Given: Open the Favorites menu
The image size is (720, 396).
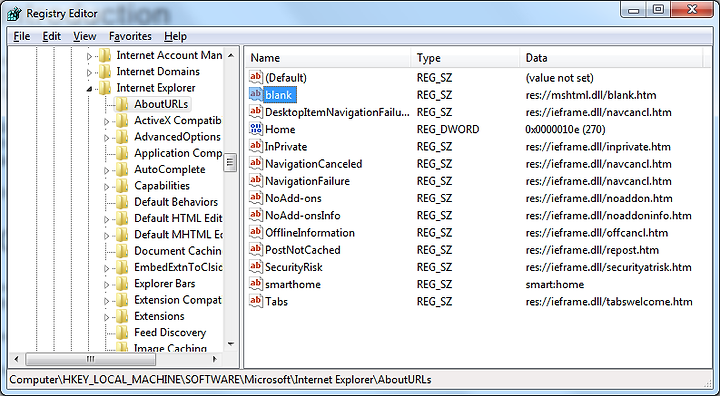Looking at the screenshot, I should coord(130,36).
